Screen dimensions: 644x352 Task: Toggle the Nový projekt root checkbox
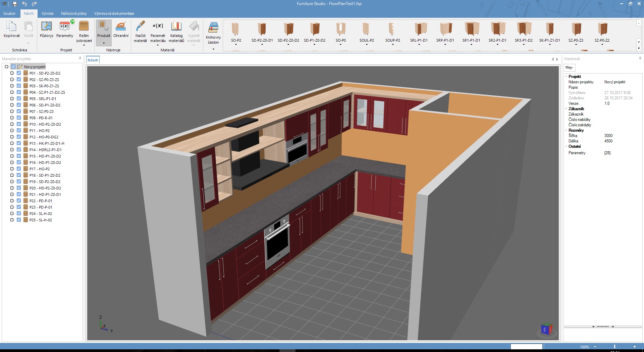coord(13,67)
